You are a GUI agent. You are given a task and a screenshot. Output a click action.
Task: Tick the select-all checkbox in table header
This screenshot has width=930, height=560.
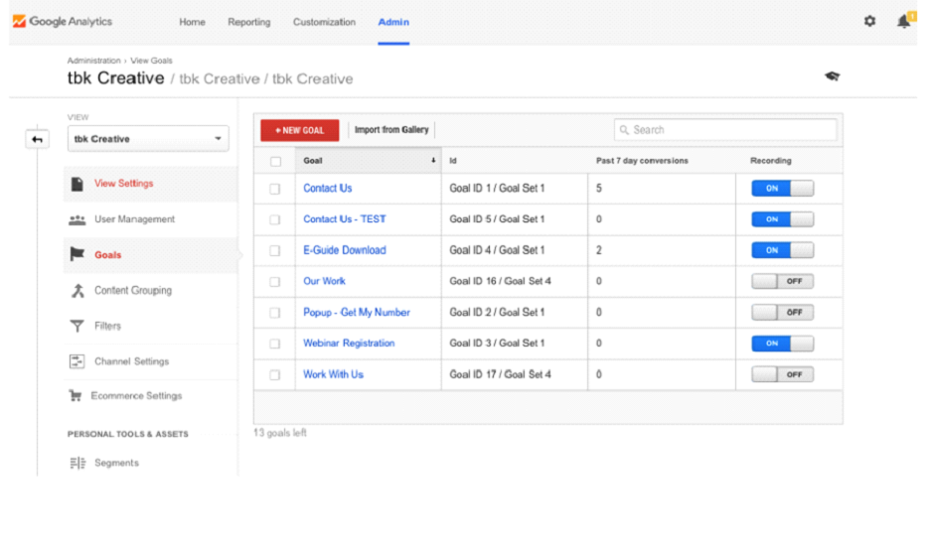click(275, 161)
